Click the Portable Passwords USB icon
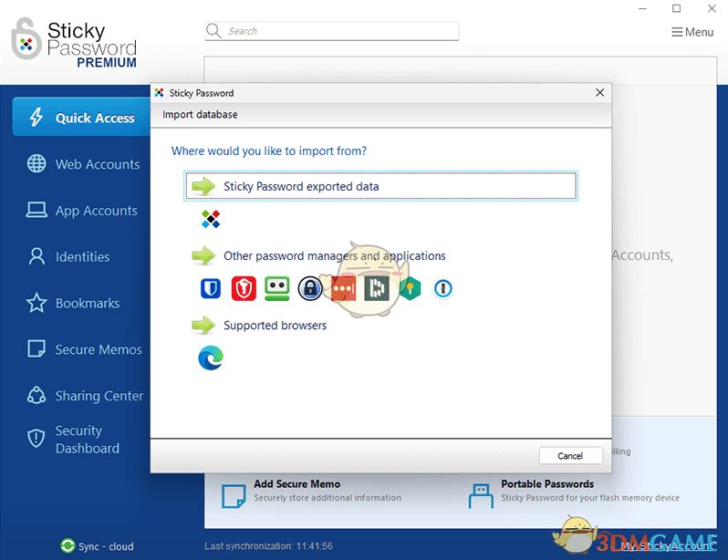Image resolution: width=728 pixels, height=560 pixels. click(481, 496)
